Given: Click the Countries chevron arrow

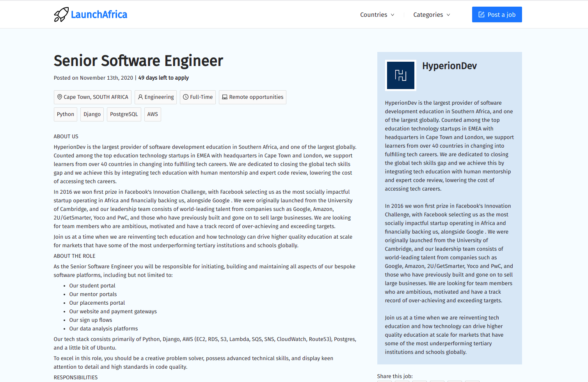Looking at the screenshot, I should pyautogui.click(x=393, y=15).
